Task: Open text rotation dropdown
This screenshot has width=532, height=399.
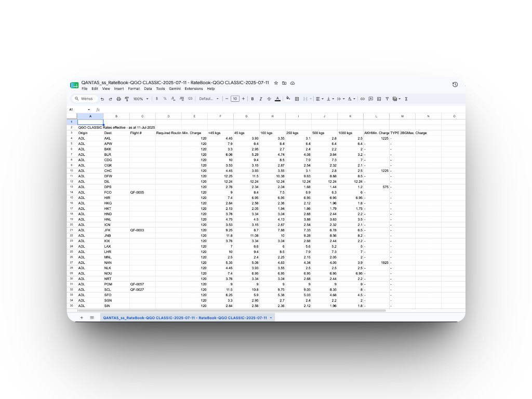Action: [x=351, y=99]
